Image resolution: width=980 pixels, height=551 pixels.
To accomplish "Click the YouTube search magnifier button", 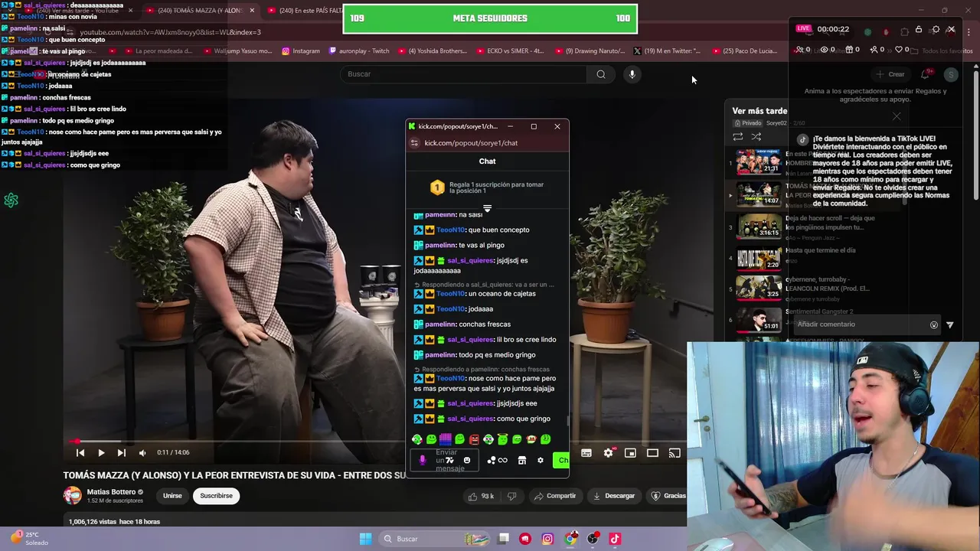I will 601,74.
